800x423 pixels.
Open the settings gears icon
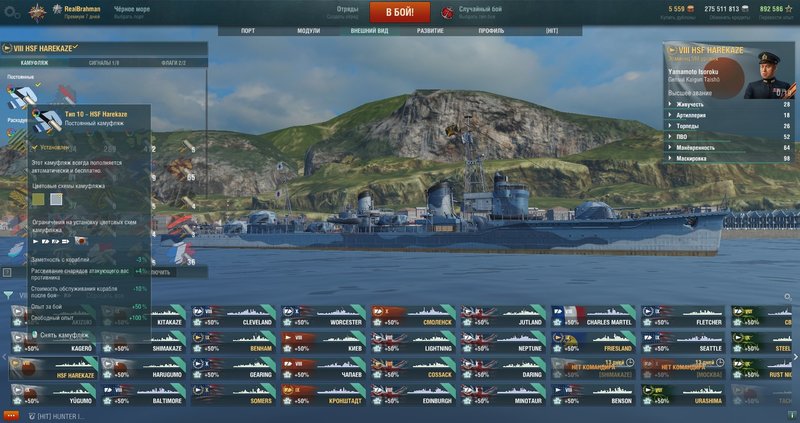[12, 13]
